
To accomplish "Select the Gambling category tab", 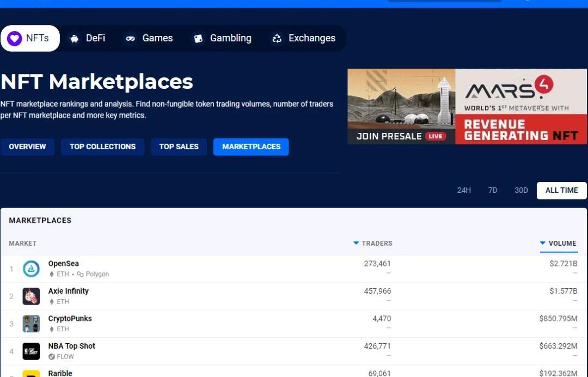I will [222, 38].
